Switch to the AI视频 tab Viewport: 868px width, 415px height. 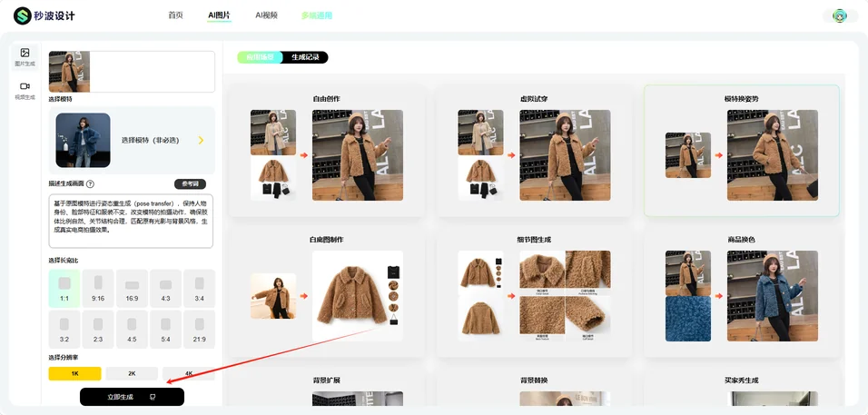pyautogui.click(x=266, y=15)
